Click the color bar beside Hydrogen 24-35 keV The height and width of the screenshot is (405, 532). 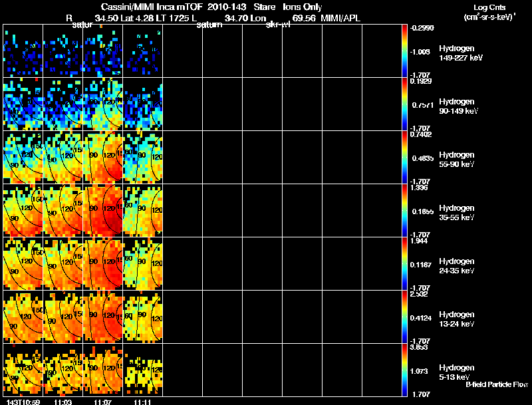pyautogui.click(x=404, y=264)
